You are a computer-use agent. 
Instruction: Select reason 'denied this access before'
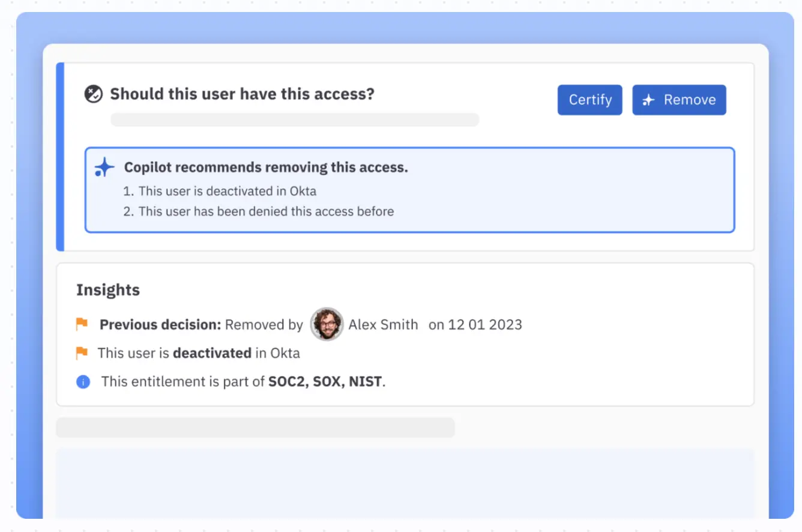coord(266,211)
